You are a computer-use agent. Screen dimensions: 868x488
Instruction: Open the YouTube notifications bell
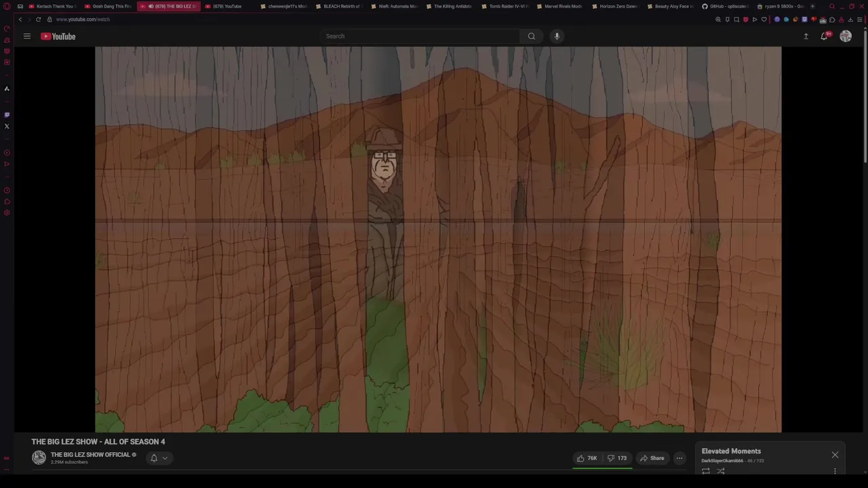[x=824, y=36]
